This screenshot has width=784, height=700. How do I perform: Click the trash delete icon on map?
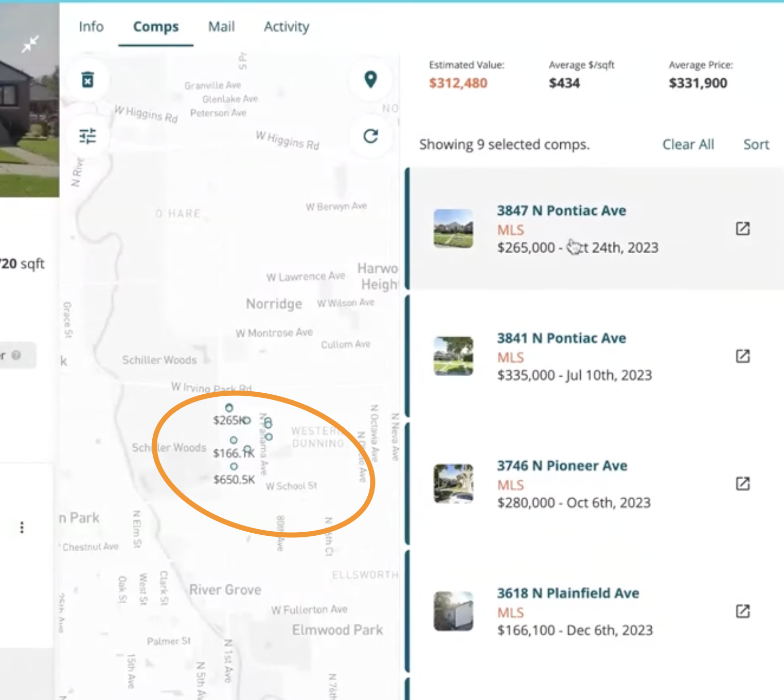tap(88, 80)
